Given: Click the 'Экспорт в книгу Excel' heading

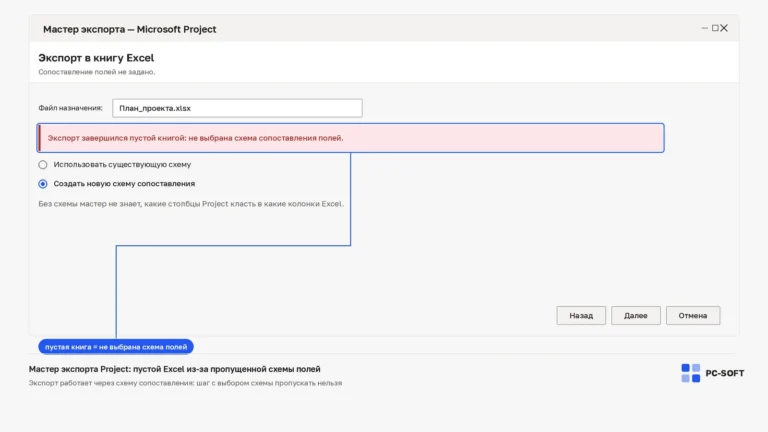Looking at the screenshot, I should click(x=96, y=58).
